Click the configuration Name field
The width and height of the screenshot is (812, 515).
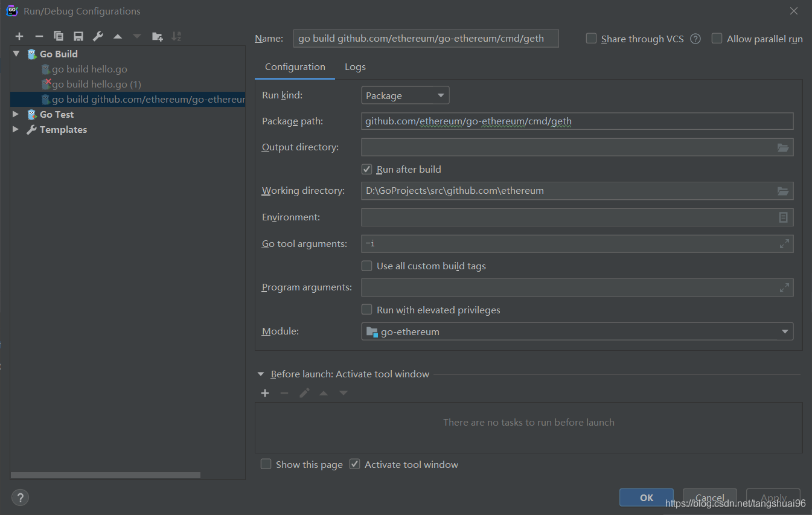click(426, 39)
